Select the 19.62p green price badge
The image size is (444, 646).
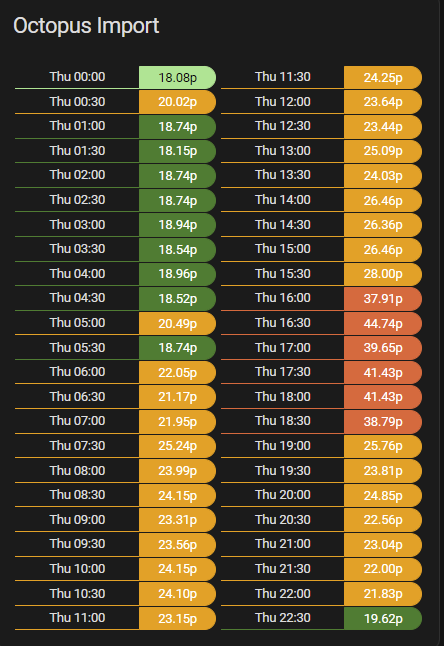point(383,618)
